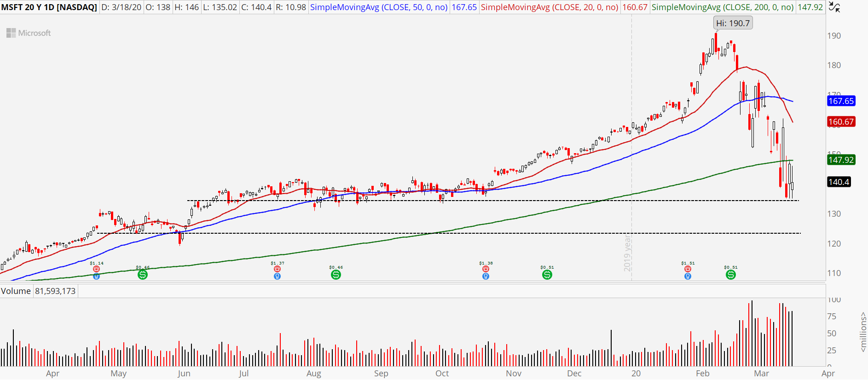This screenshot has width=868, height=380.
Task: Click the 'L: 135.02' low price readout
Action: coord(220,7)
